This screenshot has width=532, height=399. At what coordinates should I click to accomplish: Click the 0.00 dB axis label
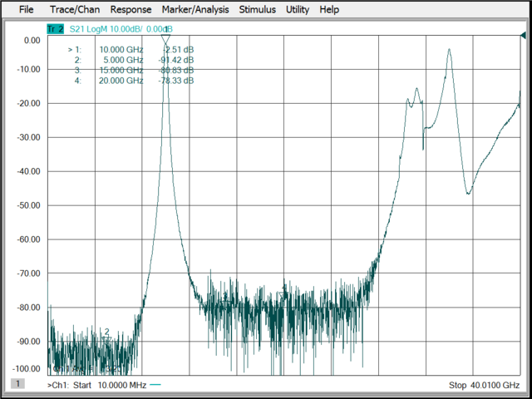pos(32,41)
